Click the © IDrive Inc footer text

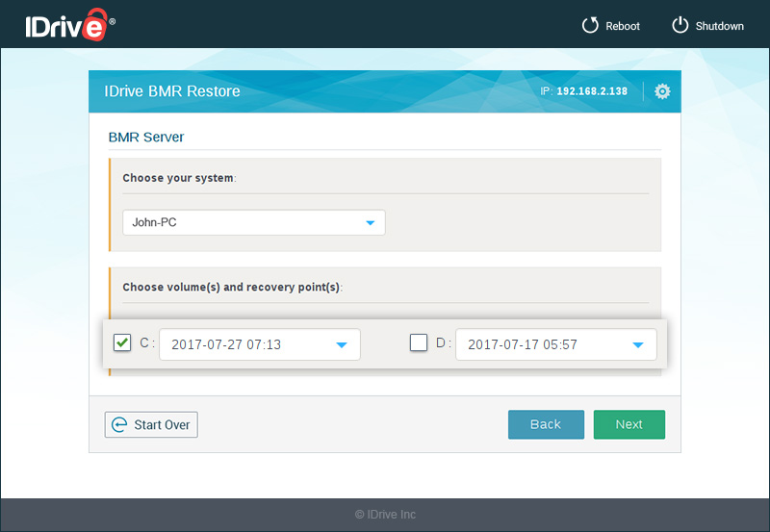pos(385,515)
